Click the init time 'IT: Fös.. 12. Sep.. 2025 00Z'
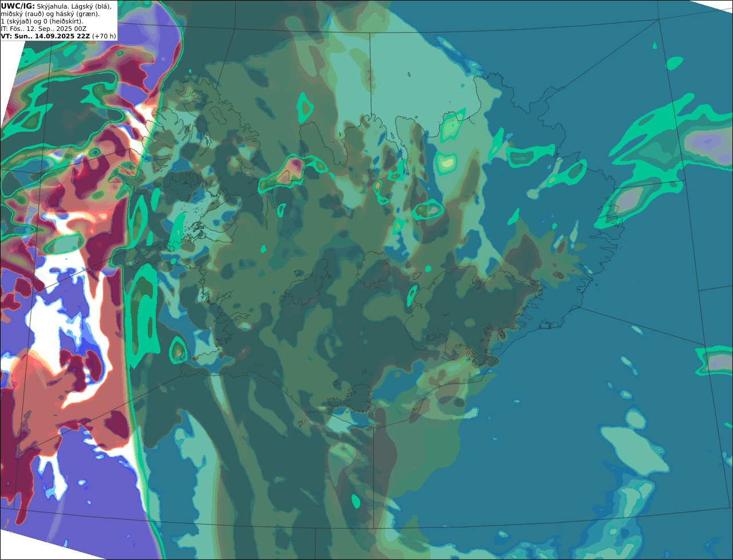The width and height of the screenshot is (733, 560). pyautogui.click(x=44, y=29)
